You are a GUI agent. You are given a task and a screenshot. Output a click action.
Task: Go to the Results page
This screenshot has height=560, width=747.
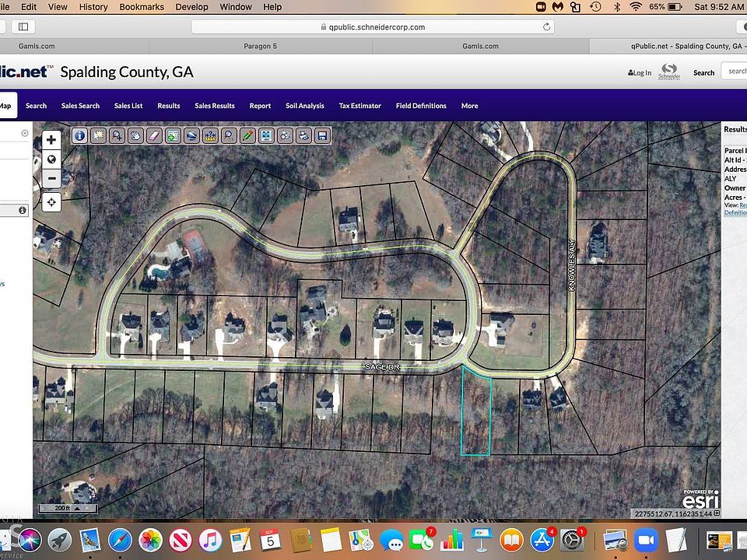click(x=169, y=106)
